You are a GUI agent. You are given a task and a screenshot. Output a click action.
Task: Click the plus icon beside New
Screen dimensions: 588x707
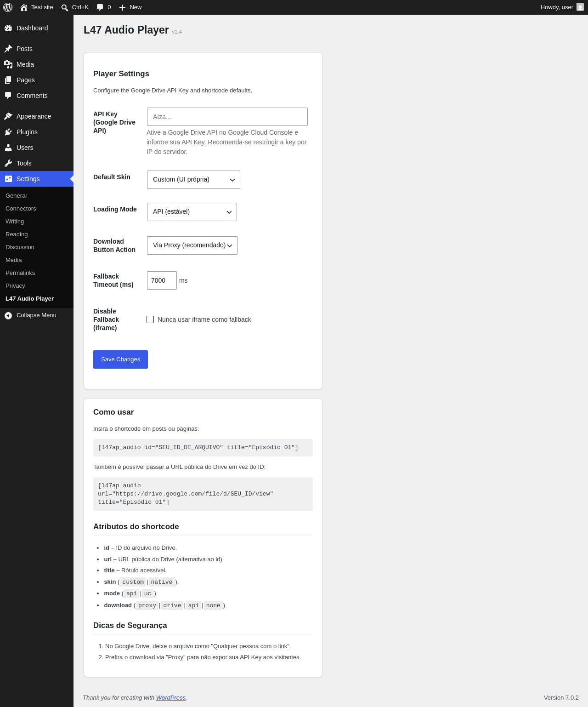(x=122, y=7)
